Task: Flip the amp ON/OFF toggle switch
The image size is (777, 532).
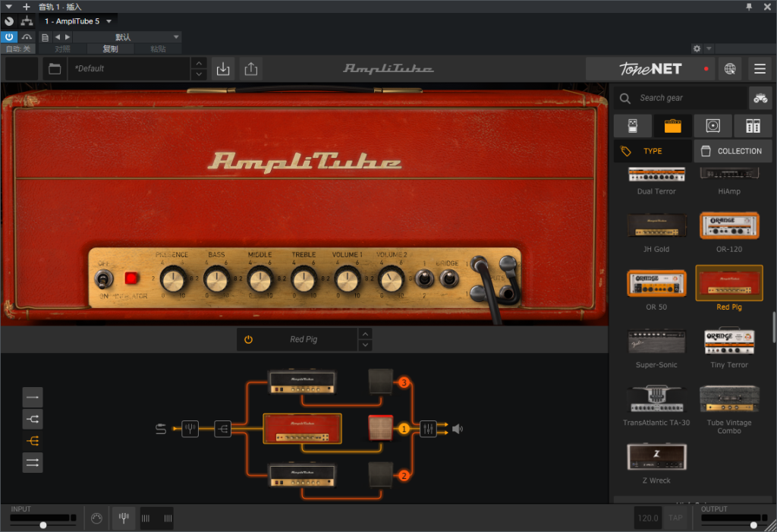Action: pyautogui.click(x=102, y=280)
